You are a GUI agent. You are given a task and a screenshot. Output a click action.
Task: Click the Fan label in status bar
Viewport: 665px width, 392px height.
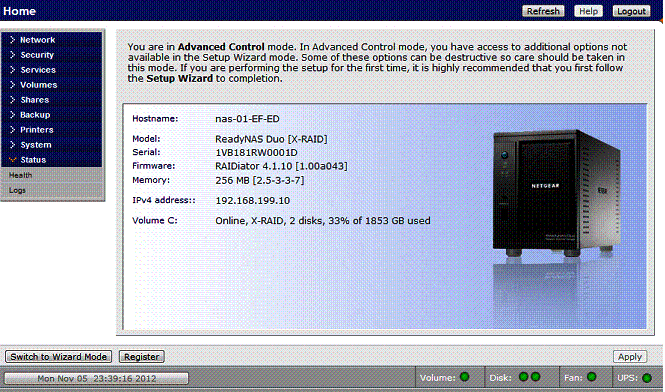coord(573,378)
